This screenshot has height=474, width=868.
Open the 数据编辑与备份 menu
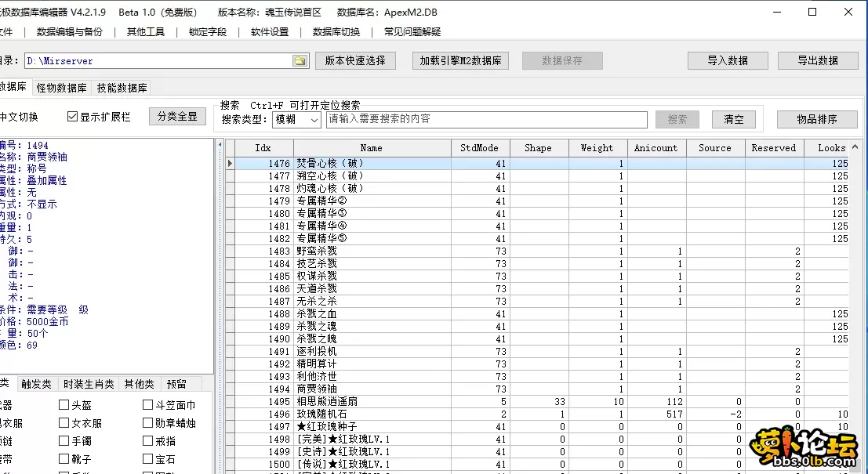[71, 31]
